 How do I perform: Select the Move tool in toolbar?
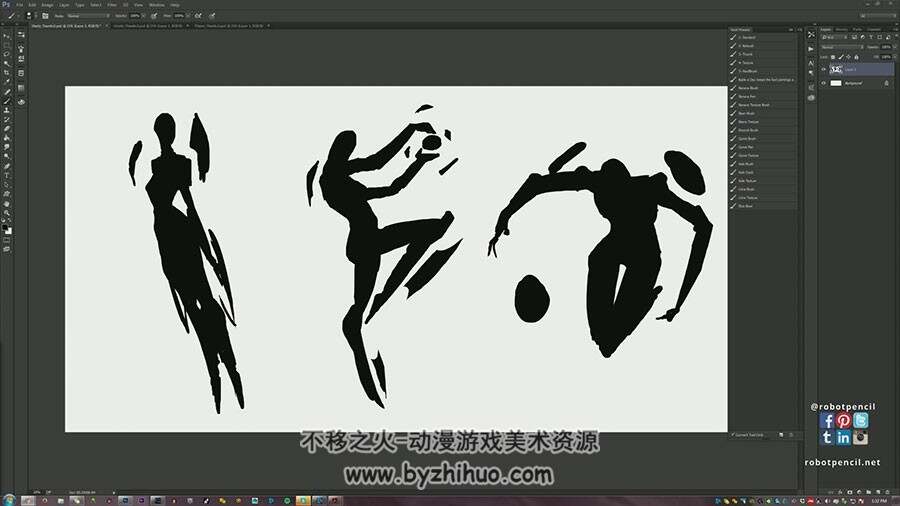(x=7, y=37)
